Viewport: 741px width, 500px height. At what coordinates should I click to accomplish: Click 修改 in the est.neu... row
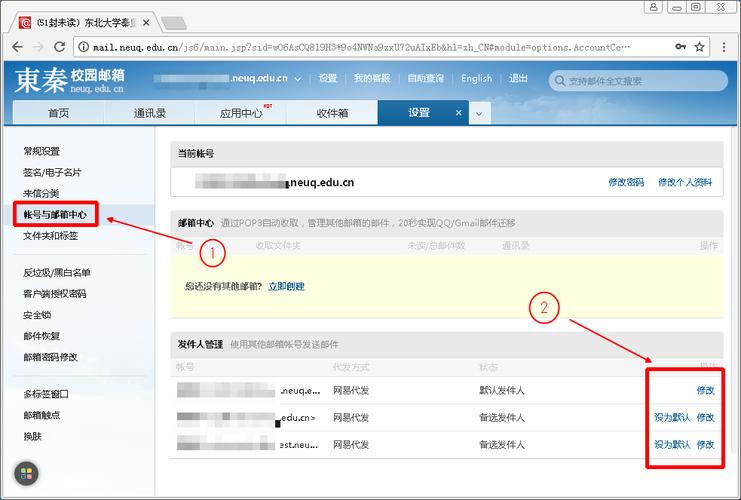[x=706, y=445]
